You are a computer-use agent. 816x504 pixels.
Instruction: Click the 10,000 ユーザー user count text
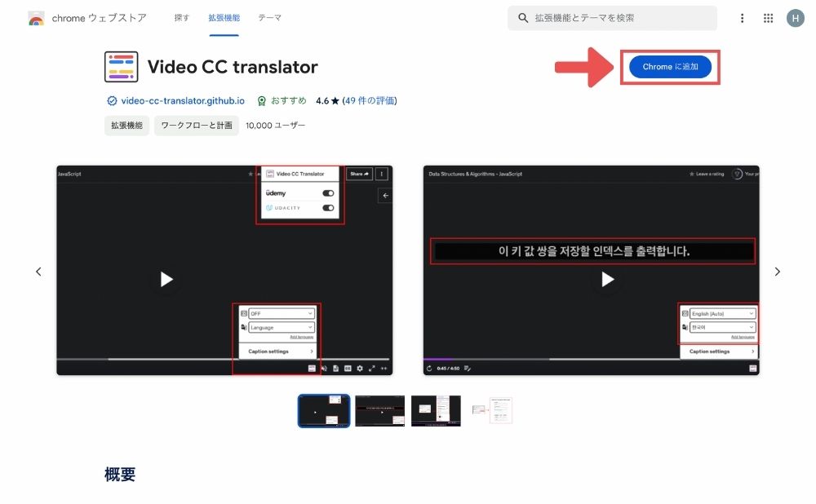coord(275,126)
